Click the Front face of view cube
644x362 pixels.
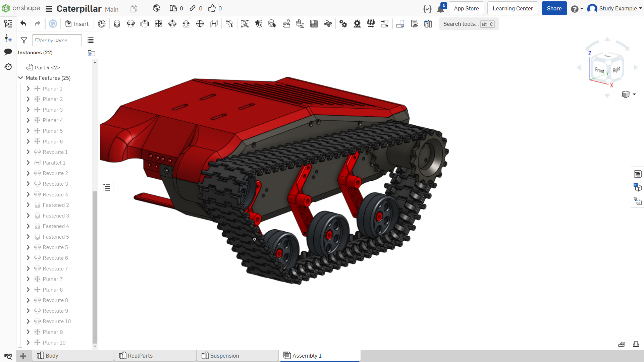pos(599,70)
